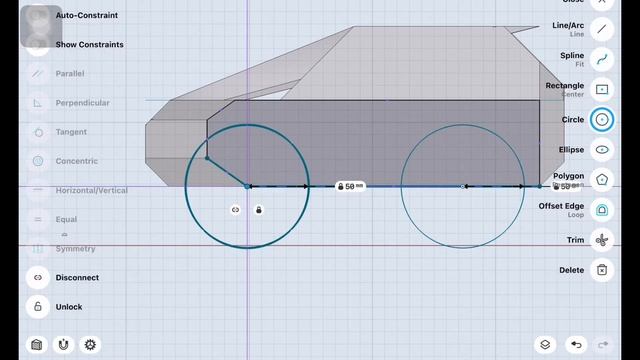
Task: Click the Parallel text label
Action: (70, 73)
